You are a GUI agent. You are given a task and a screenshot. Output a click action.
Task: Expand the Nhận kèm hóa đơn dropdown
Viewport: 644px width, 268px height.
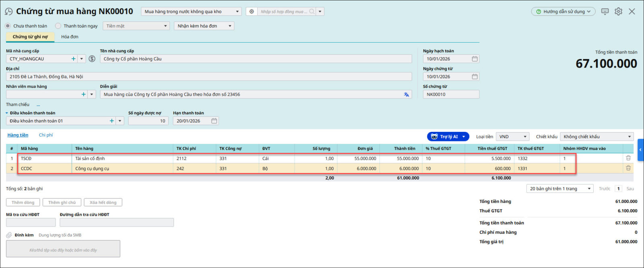(x=204, y=26)
